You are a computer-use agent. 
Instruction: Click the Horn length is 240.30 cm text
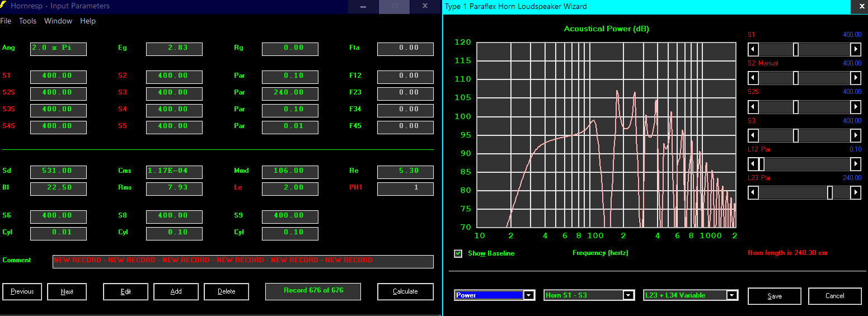pyautogui.click(x=787, y=253)
